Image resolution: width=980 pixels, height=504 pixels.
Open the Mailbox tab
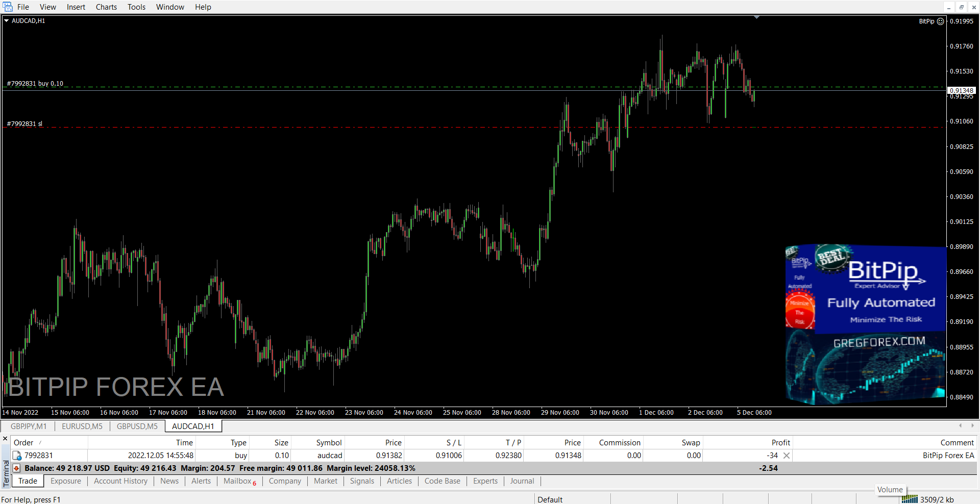[x=237, y=481]
